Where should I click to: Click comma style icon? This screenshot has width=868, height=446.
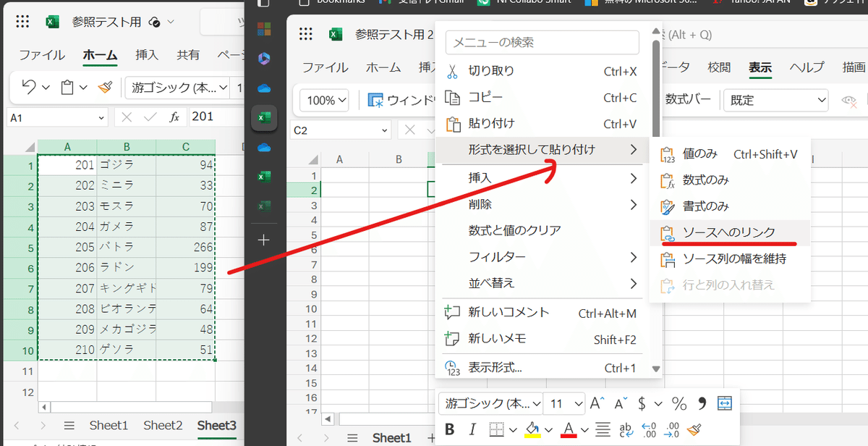(702, 403)
